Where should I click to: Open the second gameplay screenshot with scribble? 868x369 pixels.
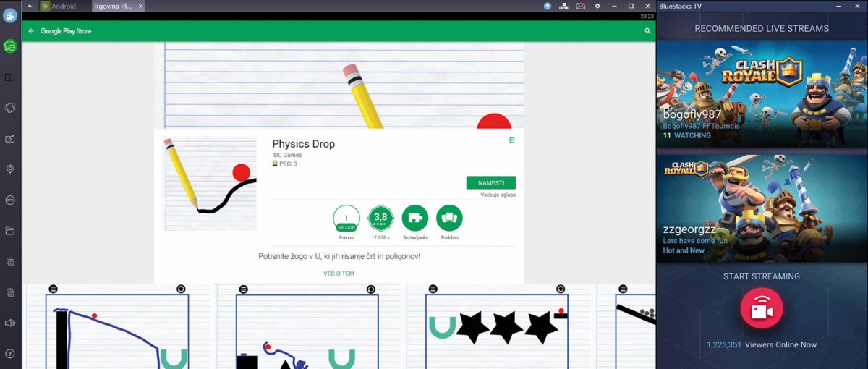click(309, 326)
